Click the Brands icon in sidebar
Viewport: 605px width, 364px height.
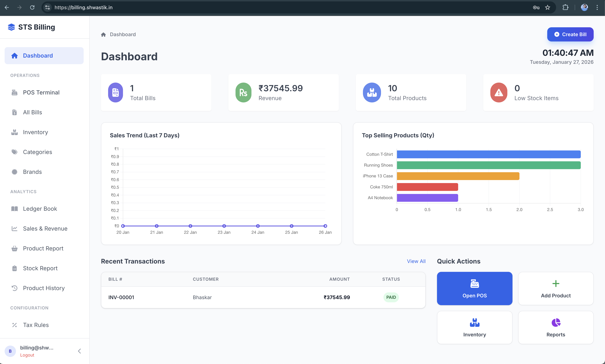(x=15, y=172)
